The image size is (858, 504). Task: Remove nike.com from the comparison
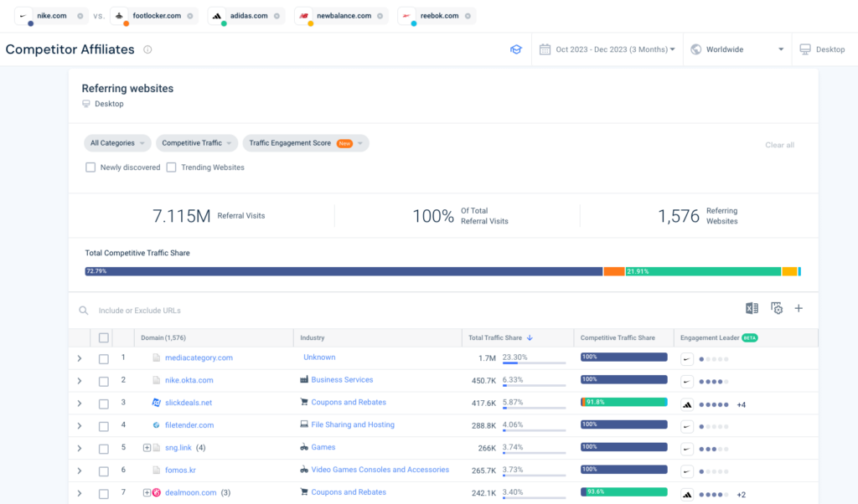(x=80, y=16)
